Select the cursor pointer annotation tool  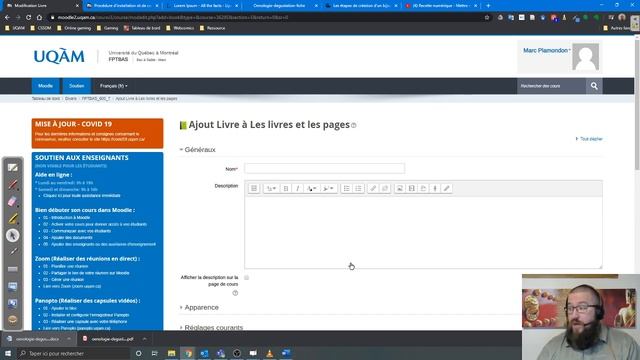click(x=13, y=236)
